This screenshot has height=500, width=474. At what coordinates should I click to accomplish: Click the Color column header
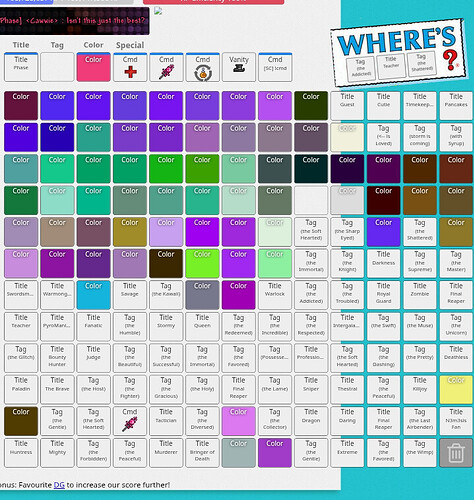point(93,45)
